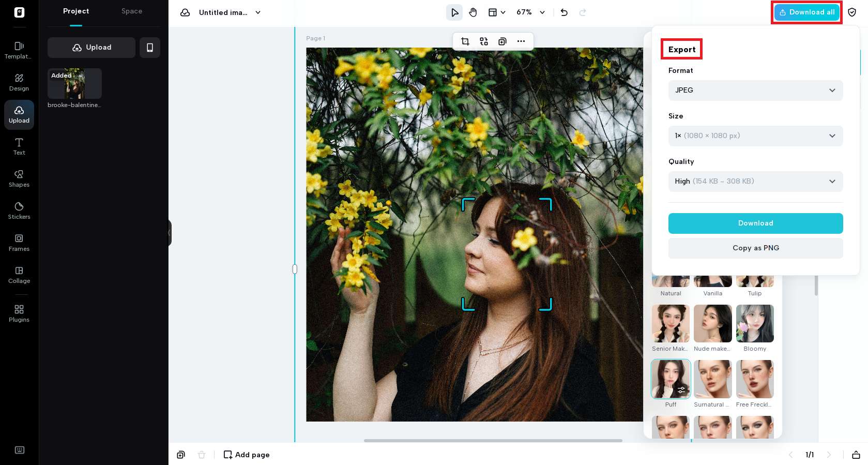The height and width of the screenshot is (465, 868).
Task: Adjust the Puff makeup preset settings
Action: (682, 390)
